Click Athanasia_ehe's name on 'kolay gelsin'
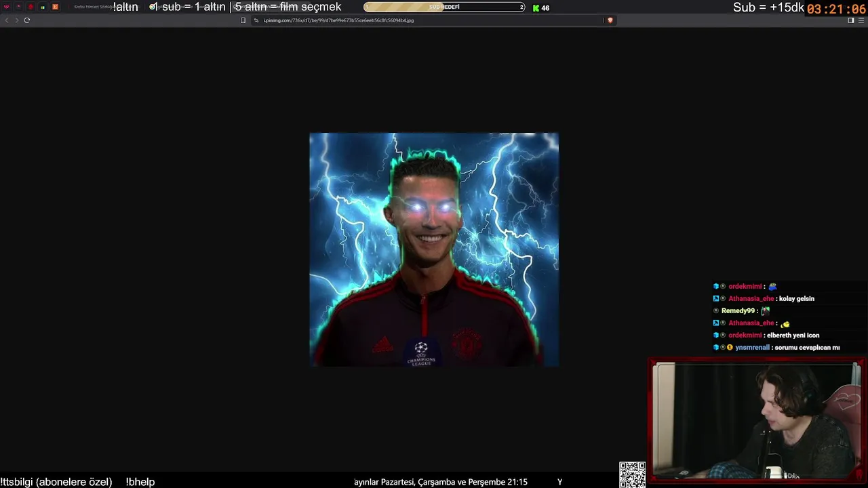The height and width of the screenshot is (488, 868). (751, 299)
